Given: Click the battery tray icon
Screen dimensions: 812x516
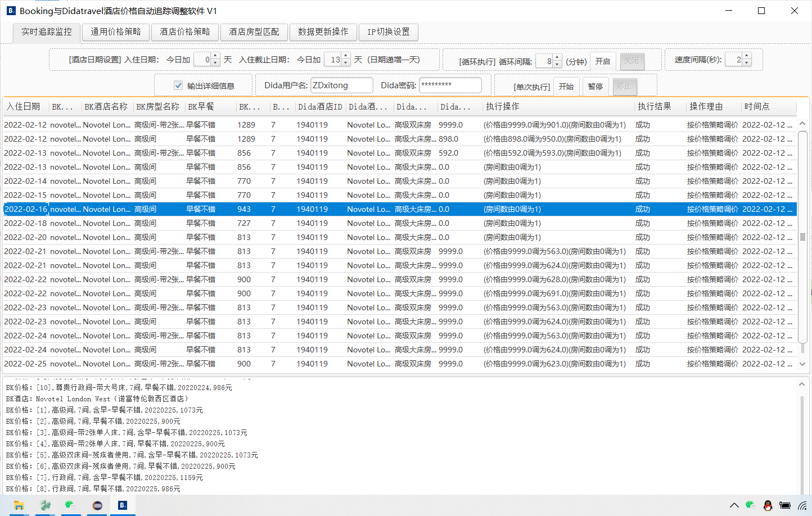Looking at the screenshot, I should pos(785,505).
